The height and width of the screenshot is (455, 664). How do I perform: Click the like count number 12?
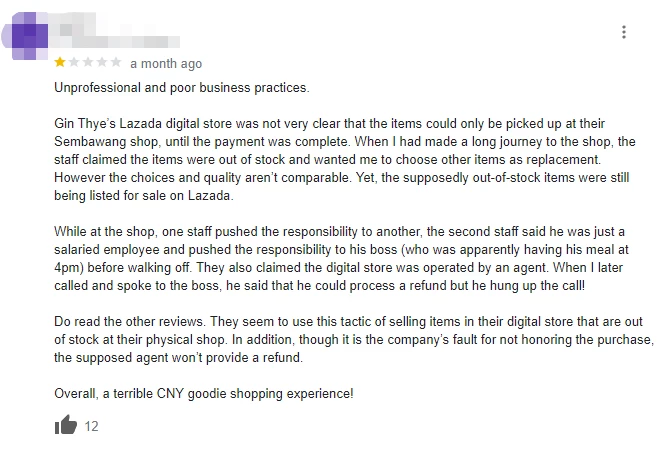coord(91,426)
